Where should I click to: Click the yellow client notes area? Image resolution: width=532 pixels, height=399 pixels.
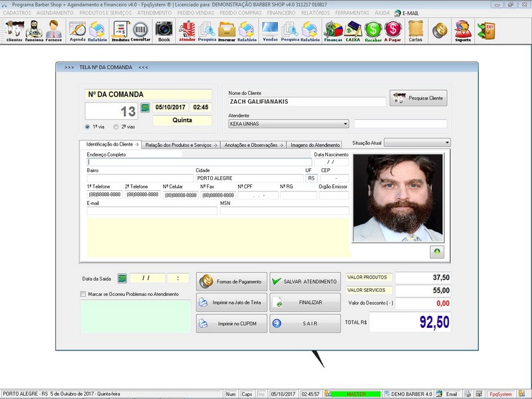tap(218, 237)
